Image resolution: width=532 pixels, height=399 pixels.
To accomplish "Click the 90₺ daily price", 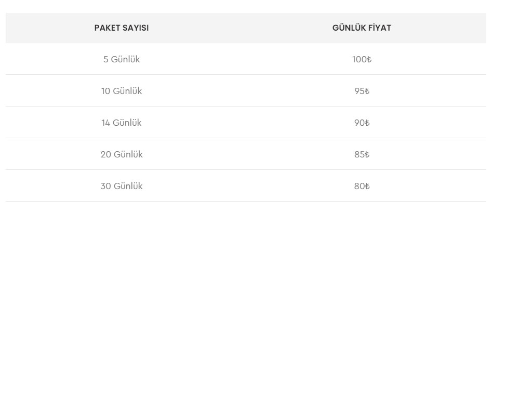I will coord(362,123).
